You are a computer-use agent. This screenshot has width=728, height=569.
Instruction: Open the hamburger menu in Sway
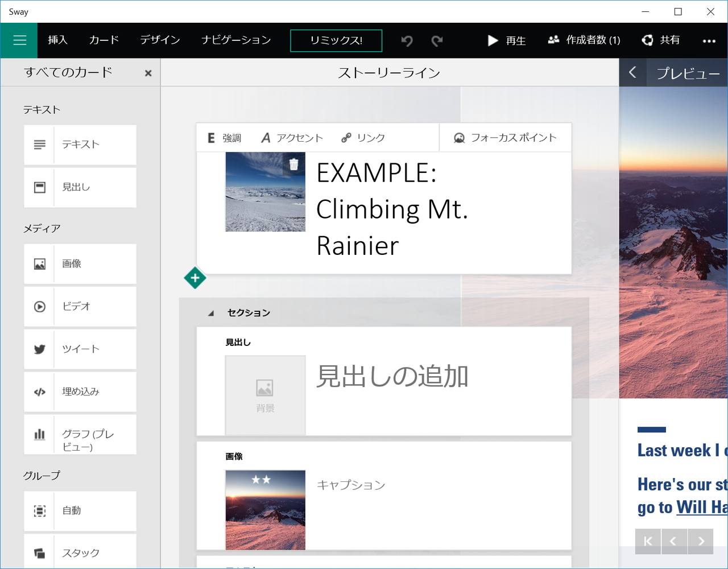[x=19, y=40]
